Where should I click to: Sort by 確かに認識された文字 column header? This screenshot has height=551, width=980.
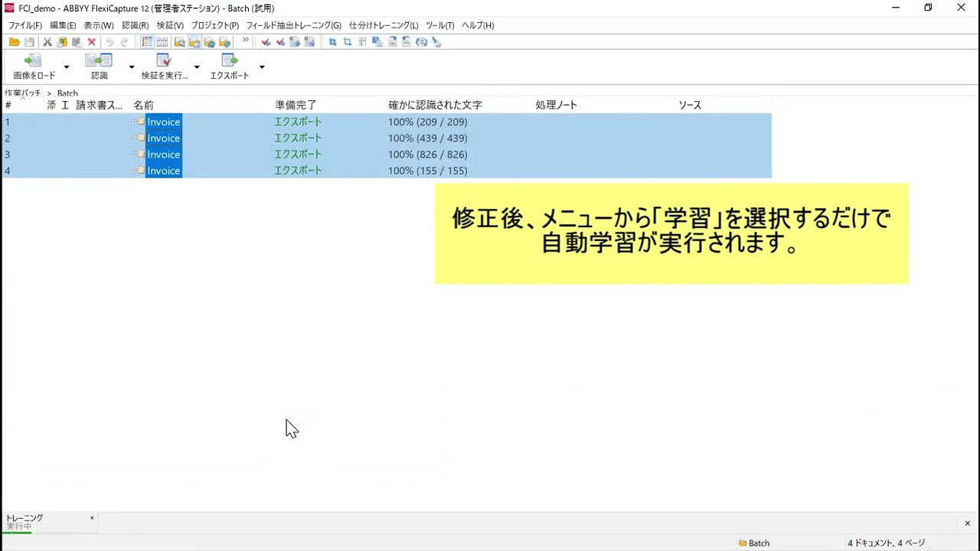pos(435,105)
